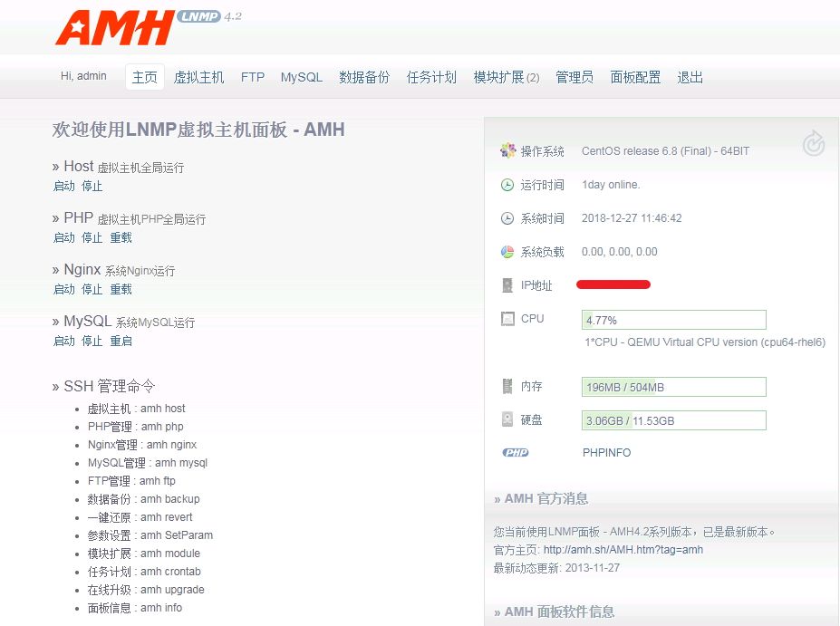The width and height of the screenshot is (840, 626).
Task: Stop MySQL with 停止
Action: click(x=92, y=341)
